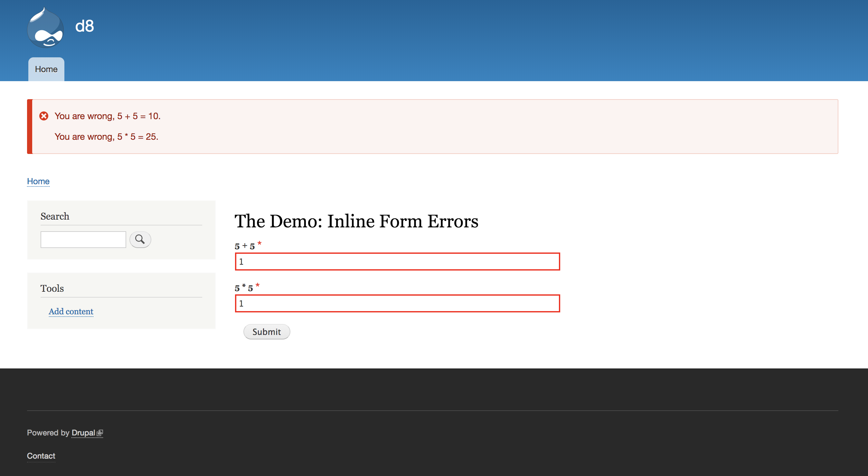Click the Home breadcrumb link

tap(38, 181)
